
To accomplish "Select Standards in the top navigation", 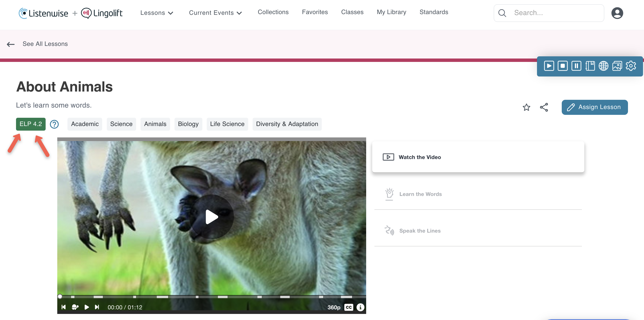I will [434, 12].
